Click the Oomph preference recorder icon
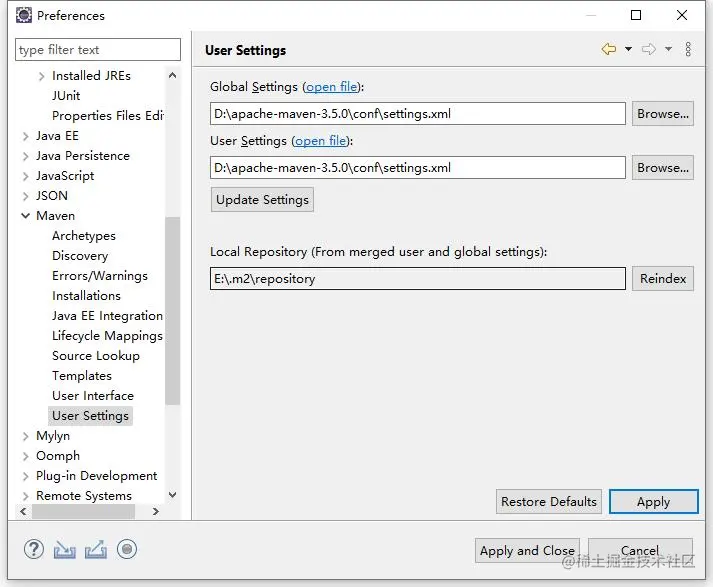The height and width of the screenshot is (587, 713). [x=127, y=549]
